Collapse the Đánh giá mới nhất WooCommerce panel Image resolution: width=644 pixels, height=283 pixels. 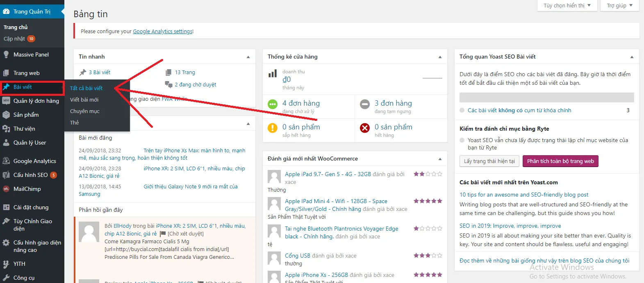coord(440,159)
